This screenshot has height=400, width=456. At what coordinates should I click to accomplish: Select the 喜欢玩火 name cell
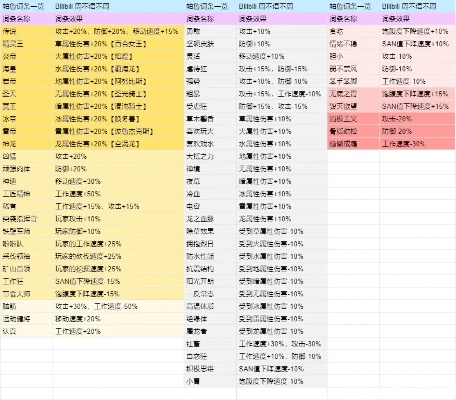coord(210,131)
